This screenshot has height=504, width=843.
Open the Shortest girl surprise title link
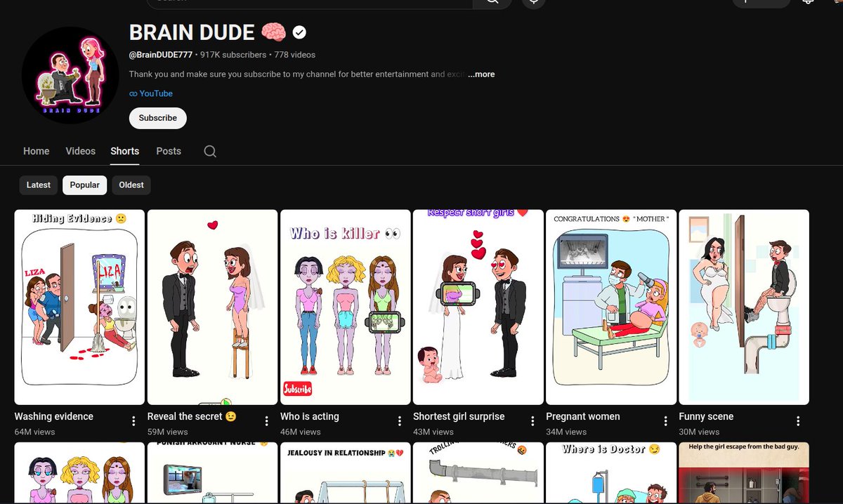point(459,416)
